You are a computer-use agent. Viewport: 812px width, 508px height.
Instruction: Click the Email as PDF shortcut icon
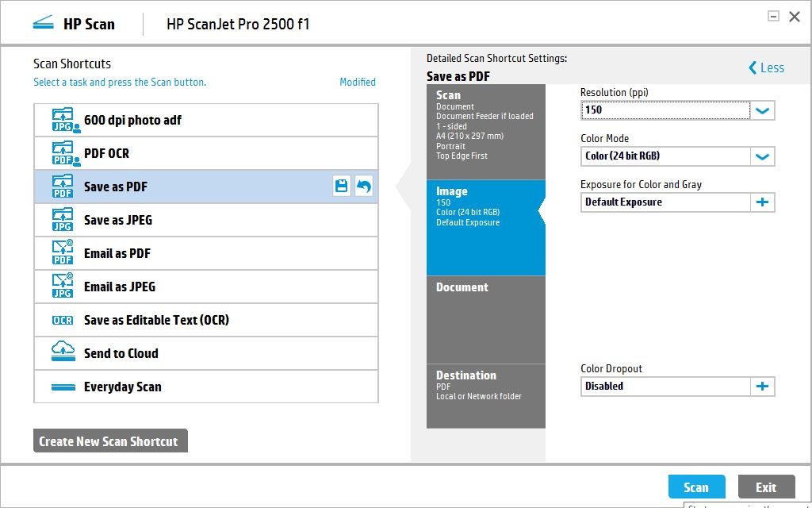[x=62, y=252]
